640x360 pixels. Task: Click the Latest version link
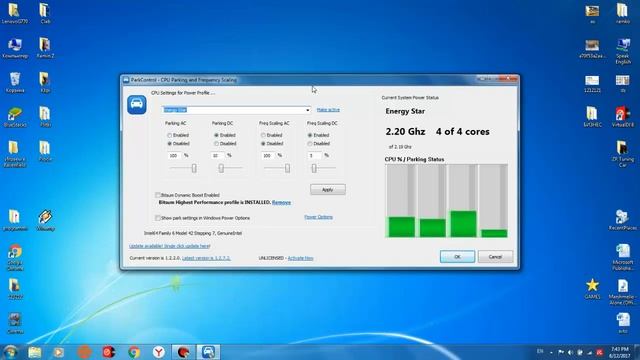click(206, 258)
